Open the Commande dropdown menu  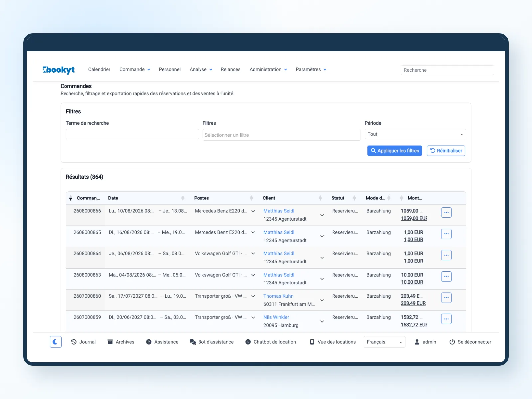[135, 69]
